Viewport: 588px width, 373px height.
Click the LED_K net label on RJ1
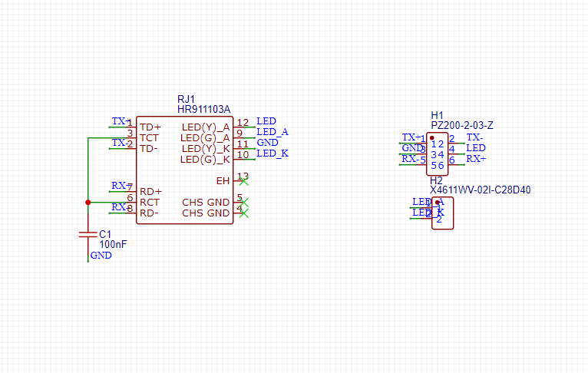pos(272,153)
